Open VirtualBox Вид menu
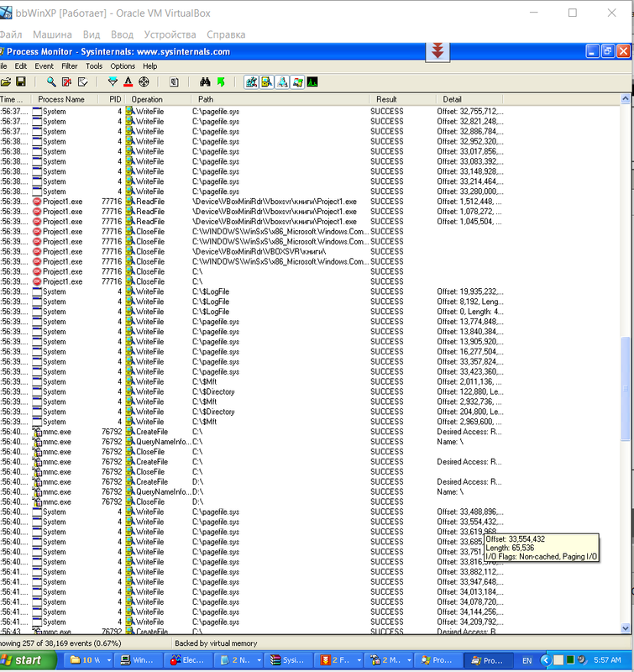Screen dimensions: 634x672 coord(92,34)
